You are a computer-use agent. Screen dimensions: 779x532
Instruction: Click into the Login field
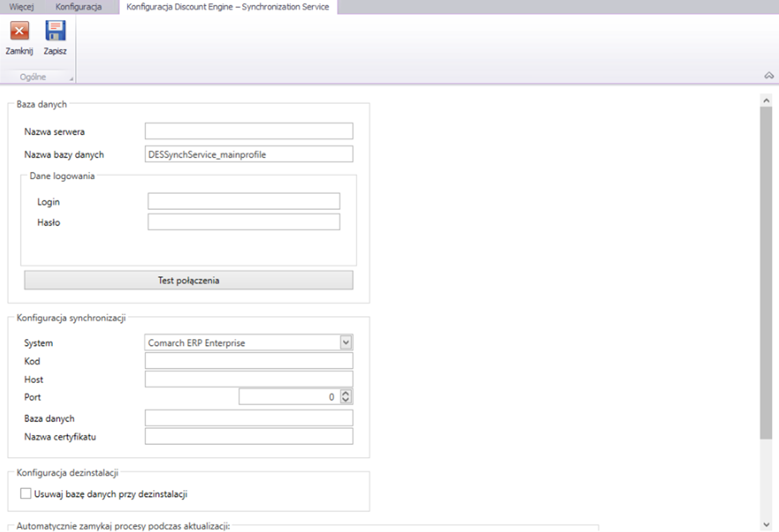(x=244, y=201)
